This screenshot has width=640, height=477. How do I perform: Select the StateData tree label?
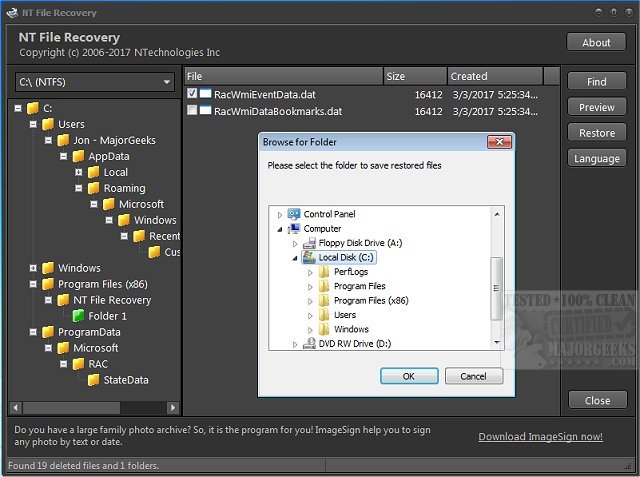coord(126,380)
